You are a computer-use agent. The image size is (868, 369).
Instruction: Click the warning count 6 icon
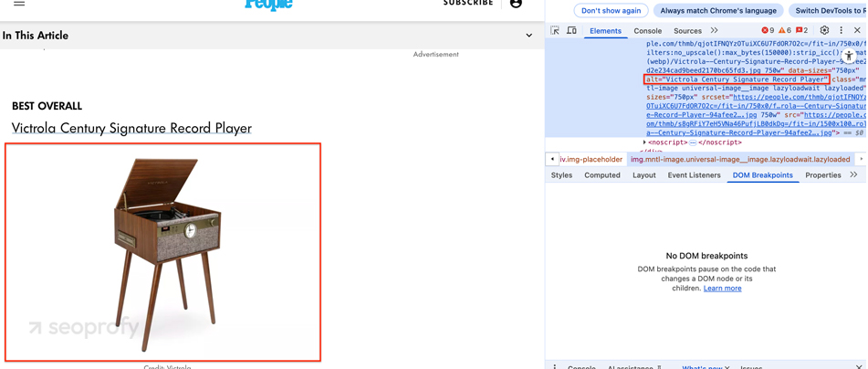click(785, 30)
